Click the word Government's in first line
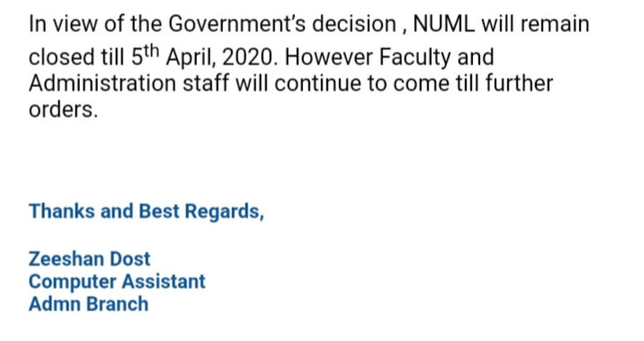 (x=237, y=24)
